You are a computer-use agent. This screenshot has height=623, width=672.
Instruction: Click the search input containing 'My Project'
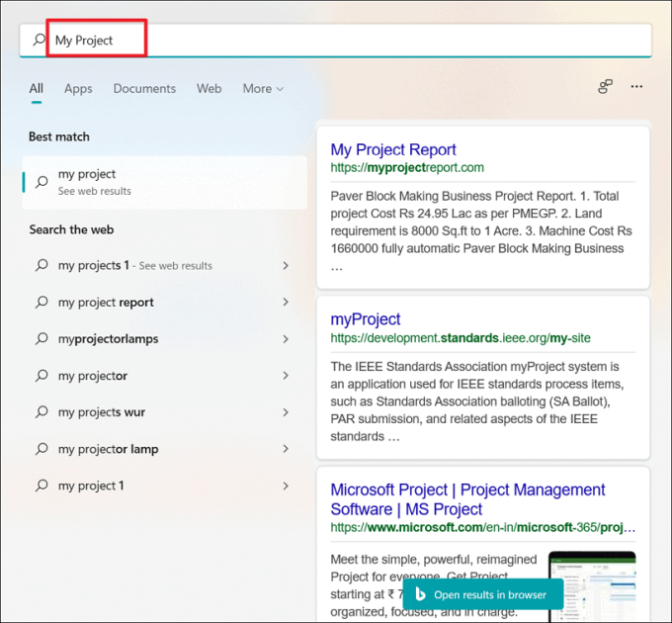(336, 40)
